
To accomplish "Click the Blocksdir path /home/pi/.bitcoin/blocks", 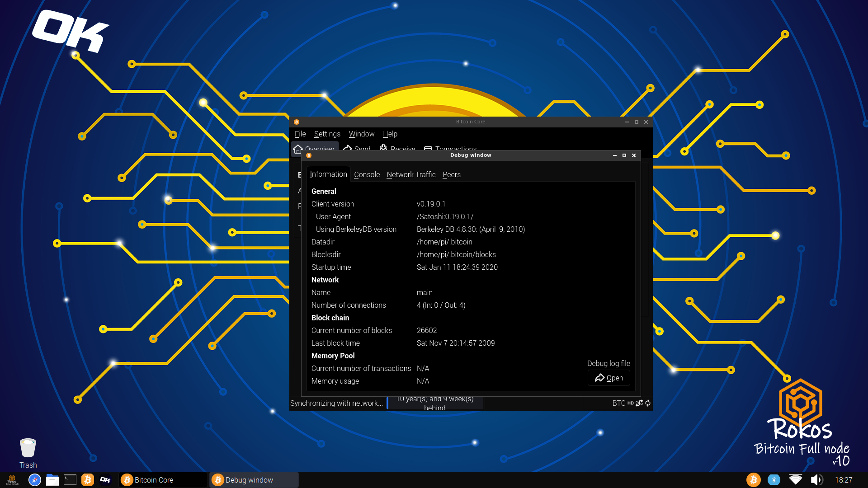I will click(x=456, y=255).
